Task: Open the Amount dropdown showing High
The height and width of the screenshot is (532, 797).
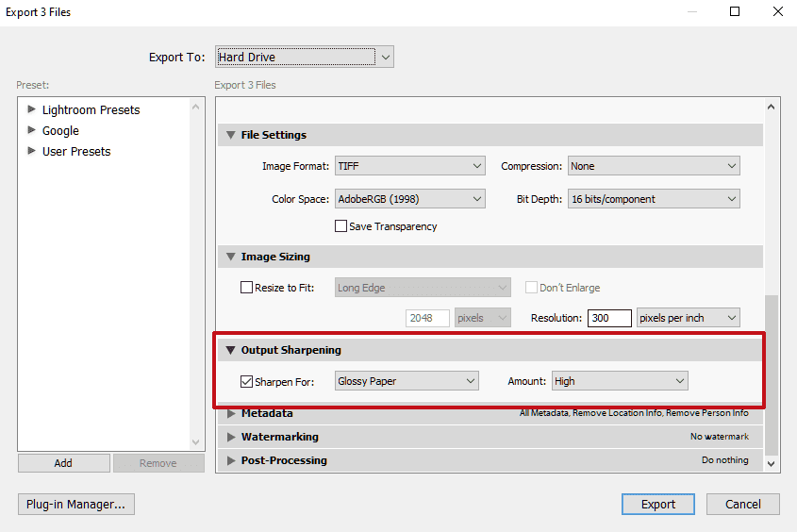Action: coord(620,381)
